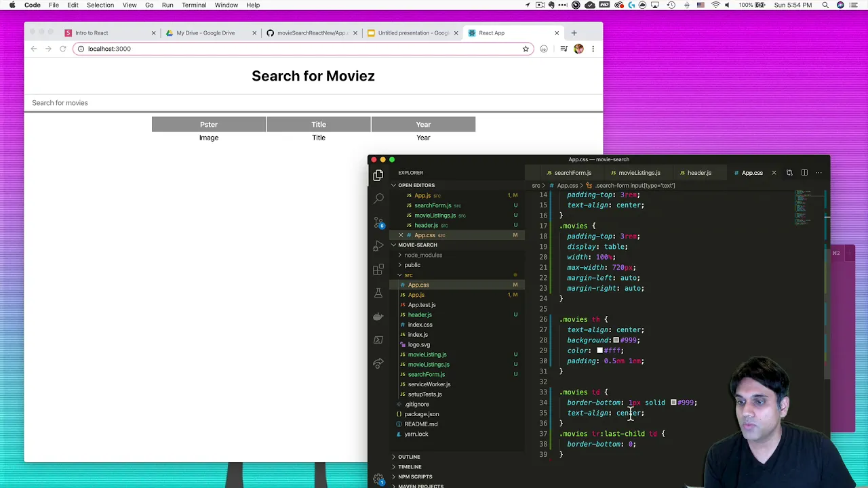The width and height of the screenshot is (868, 488).
Task: Collapse the src folder
Action: pyautogui.click(x=408, y=275)
